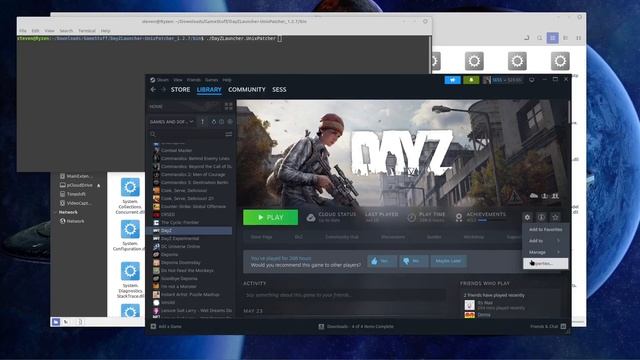The image size is (640, 360).
Task: Select DayZ Experimental in the library list
Action: [x=190, y=238]
